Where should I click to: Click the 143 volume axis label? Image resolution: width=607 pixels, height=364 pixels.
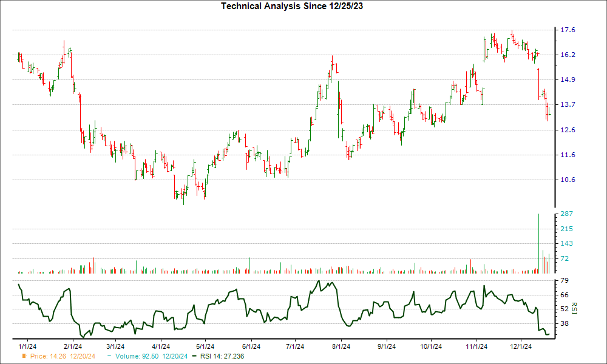567,243
